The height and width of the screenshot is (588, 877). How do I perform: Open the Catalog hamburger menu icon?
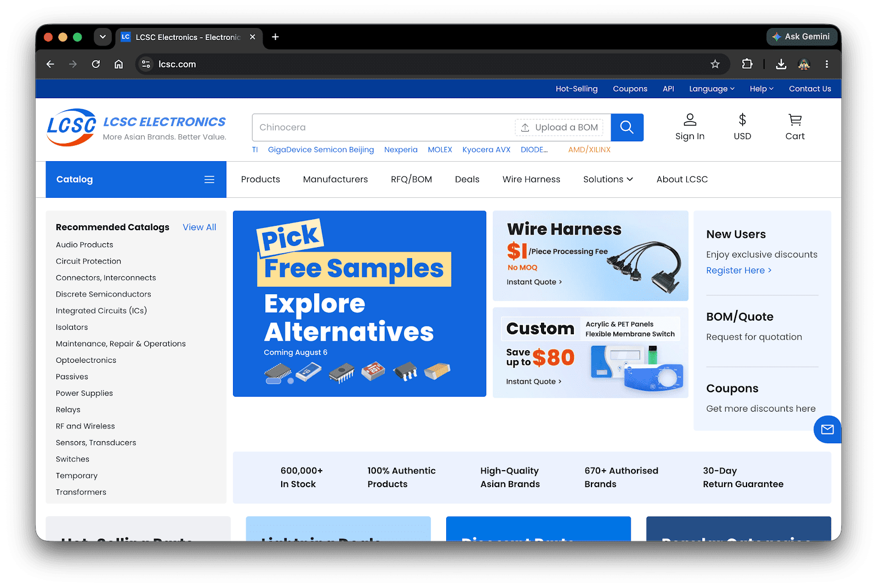[x=209, y=180]
